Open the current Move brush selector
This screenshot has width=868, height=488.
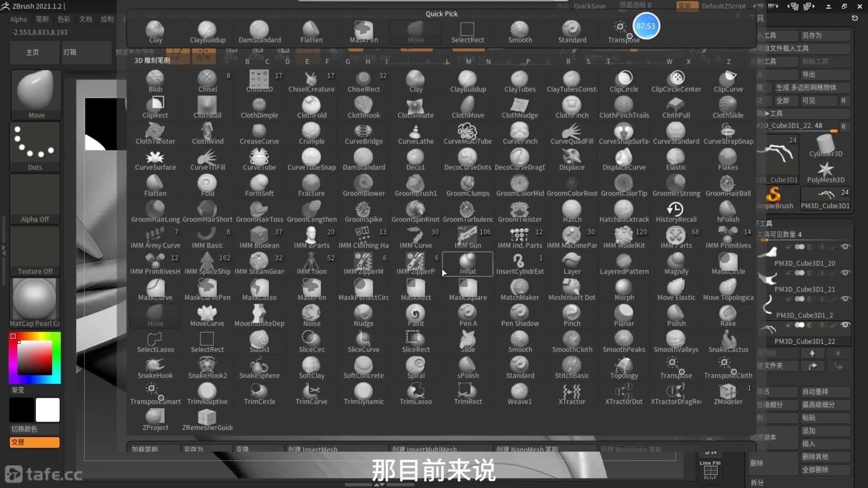[36, 94]
